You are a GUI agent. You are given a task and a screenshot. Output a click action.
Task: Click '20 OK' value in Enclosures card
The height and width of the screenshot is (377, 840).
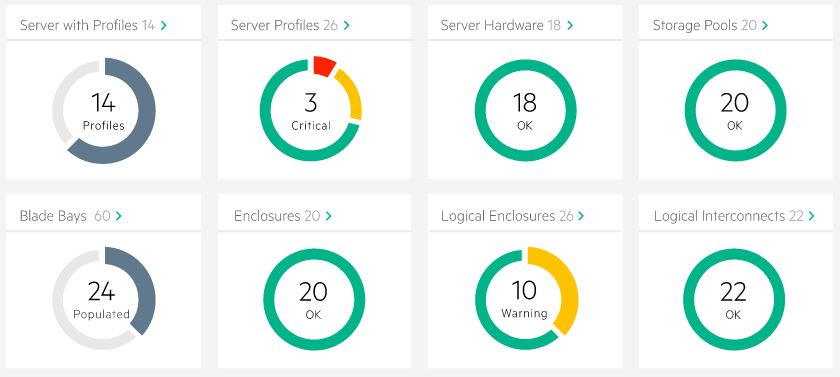[313, 301]
